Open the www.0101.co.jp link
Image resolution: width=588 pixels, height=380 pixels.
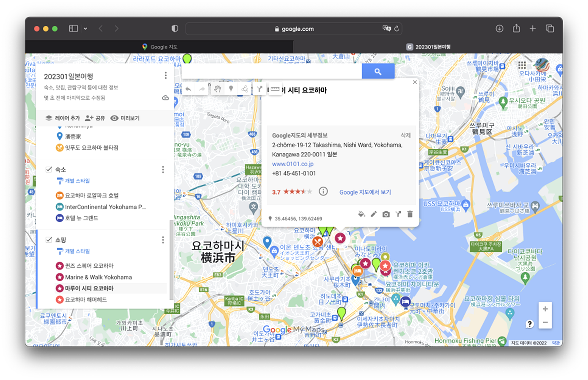292,164
